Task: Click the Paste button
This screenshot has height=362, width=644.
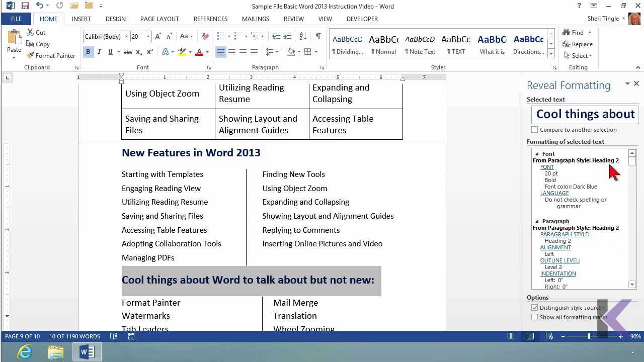Action: pos(14,41)
